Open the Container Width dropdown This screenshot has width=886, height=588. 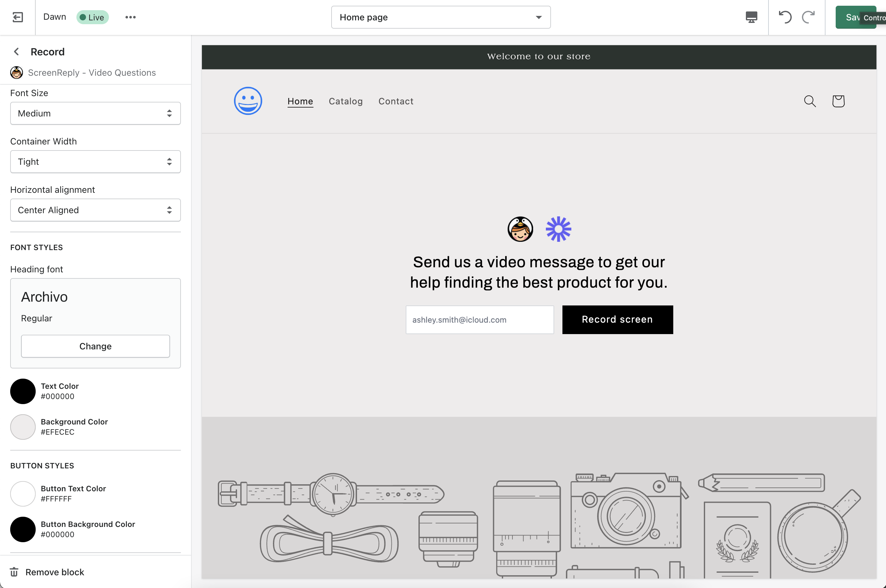[x=95, y=162]
